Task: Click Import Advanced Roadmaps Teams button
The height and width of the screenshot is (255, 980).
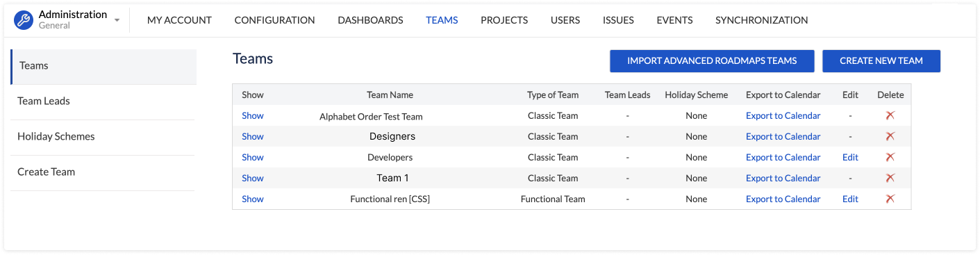Action: (x=712, y=61)
